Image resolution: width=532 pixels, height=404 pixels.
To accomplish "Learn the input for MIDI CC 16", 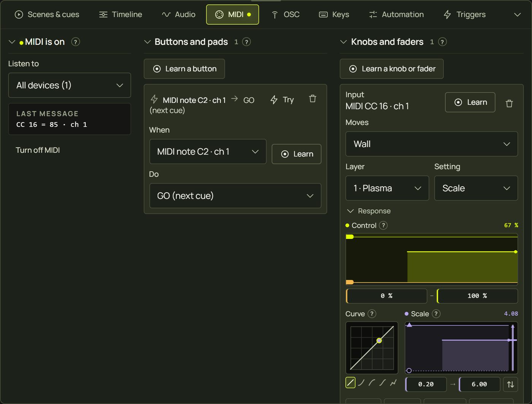I will (470, 102).
